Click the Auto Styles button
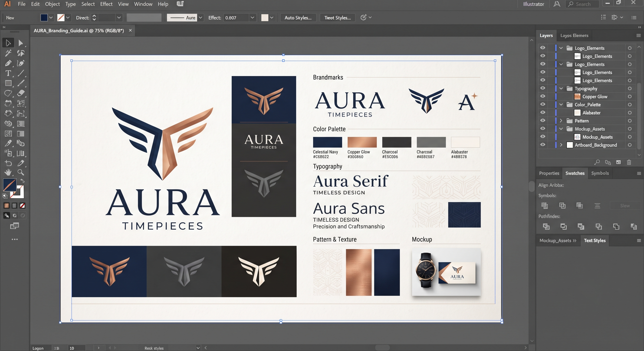 pos(298,18)
